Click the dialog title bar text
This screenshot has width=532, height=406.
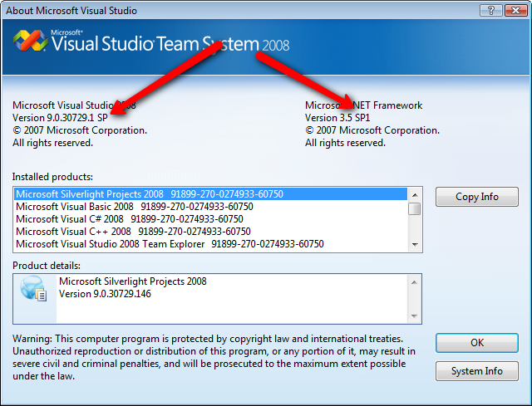click(x=71, y=11)
